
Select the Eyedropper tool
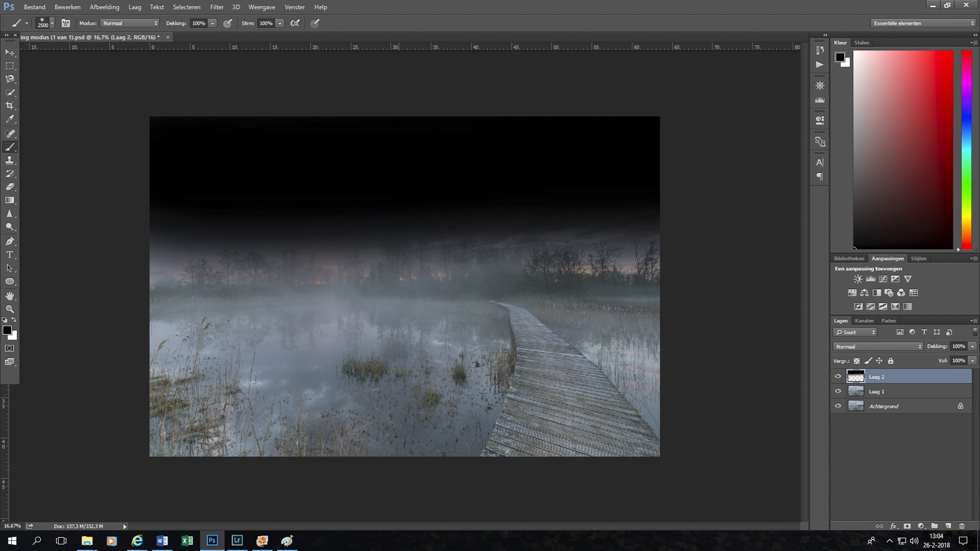coord(10,119)
